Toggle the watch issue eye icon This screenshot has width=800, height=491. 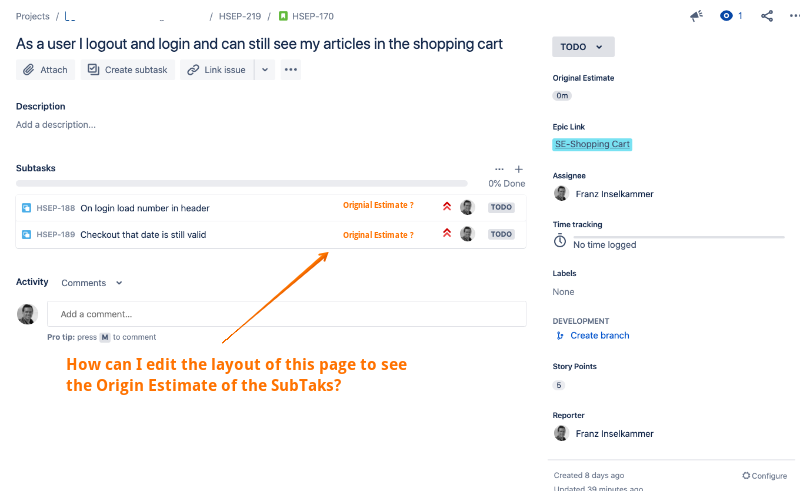(726, 16)
